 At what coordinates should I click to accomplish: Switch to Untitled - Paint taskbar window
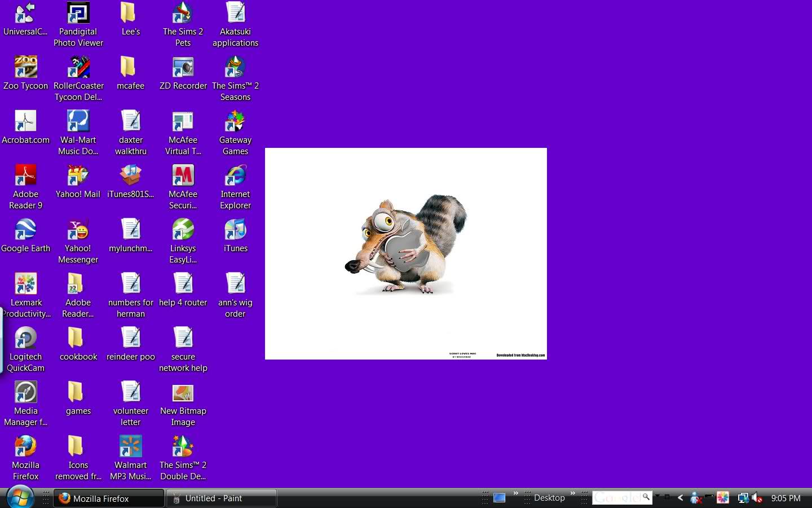point(221,498)
